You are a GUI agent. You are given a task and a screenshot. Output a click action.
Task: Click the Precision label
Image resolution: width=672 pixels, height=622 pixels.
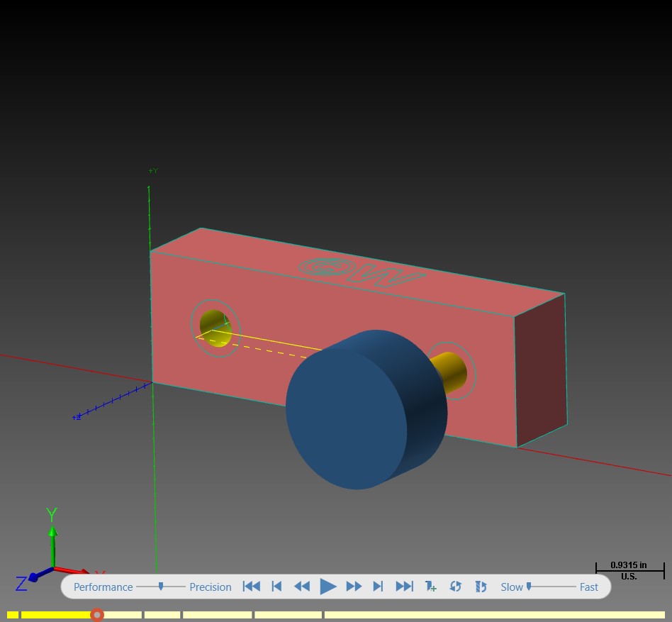(x=211, y=587)
